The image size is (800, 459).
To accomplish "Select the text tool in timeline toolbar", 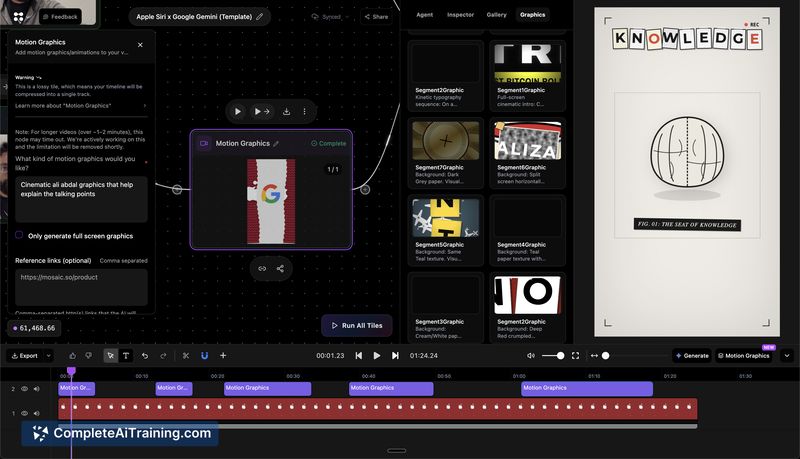I will click(126, 355).
